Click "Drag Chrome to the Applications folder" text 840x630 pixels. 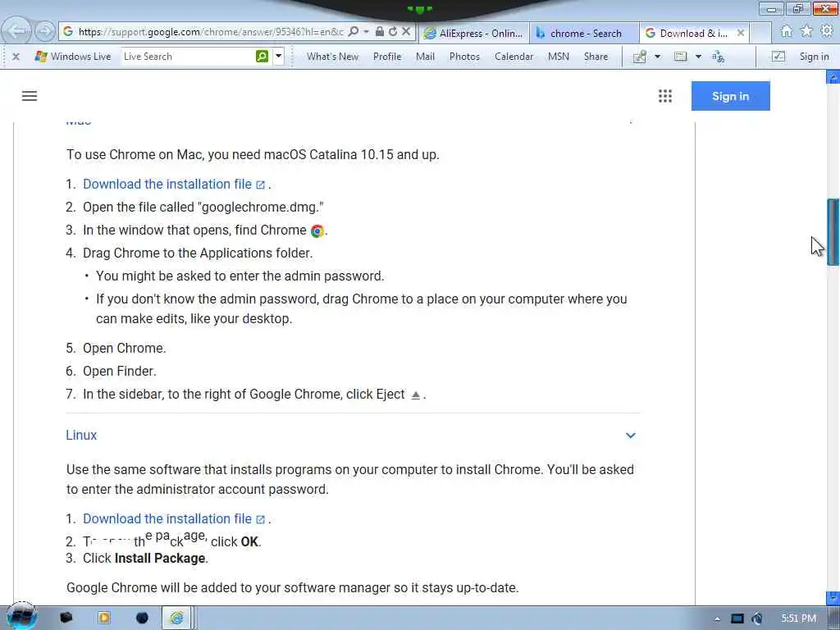[x=198, y=253]
